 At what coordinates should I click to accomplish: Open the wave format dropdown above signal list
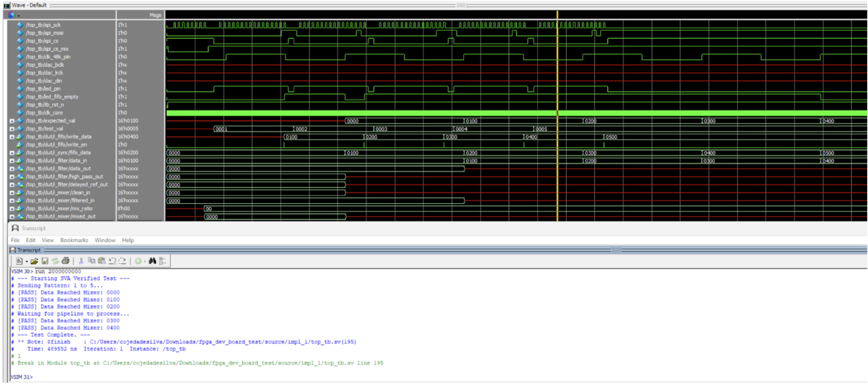tap(18, 16)
